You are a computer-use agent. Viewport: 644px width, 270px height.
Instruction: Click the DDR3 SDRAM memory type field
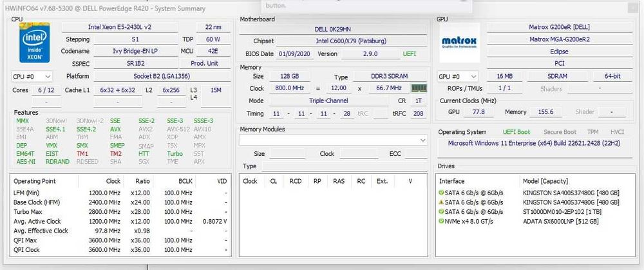point(390,77)
